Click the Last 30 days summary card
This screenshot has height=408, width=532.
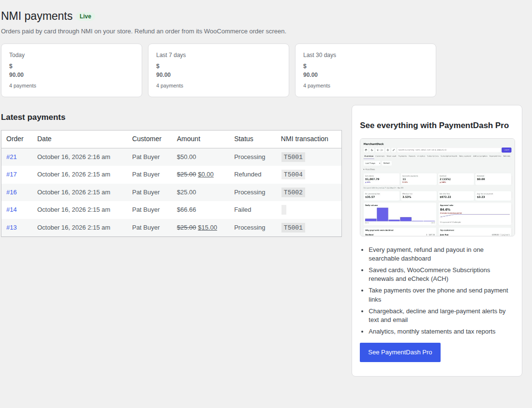pos(366,70)
